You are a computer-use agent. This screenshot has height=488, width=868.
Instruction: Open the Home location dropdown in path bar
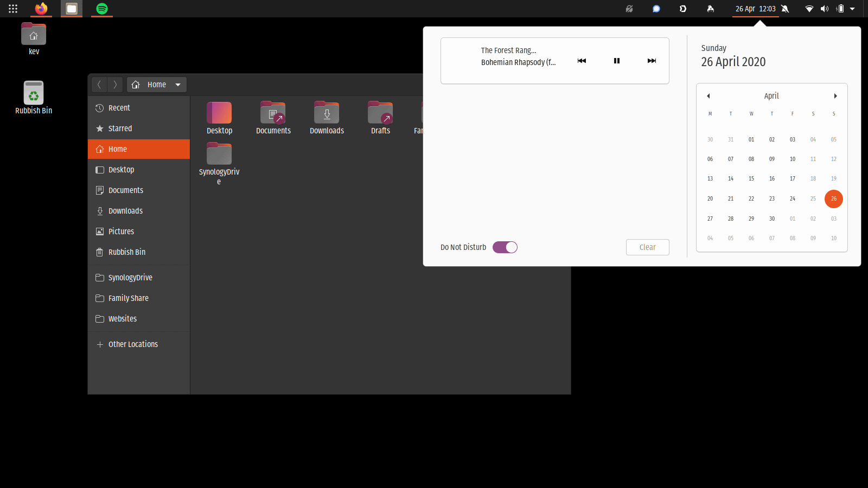click(178, 84)
